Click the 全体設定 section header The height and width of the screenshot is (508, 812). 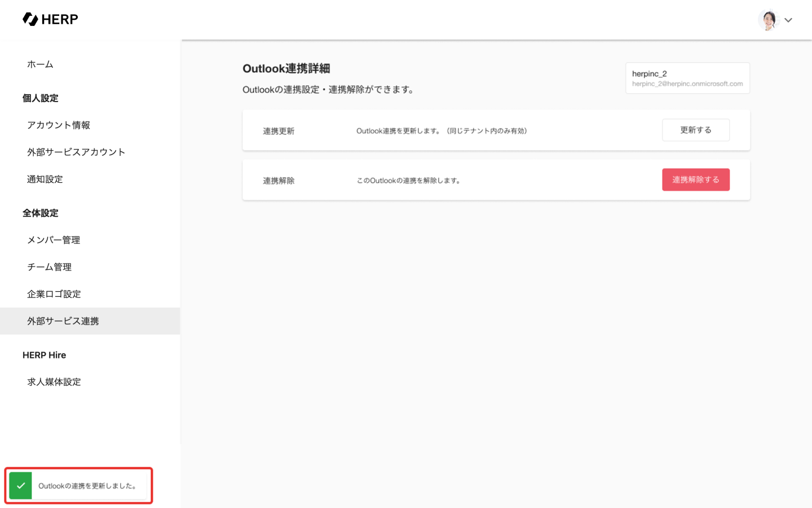[x=41, y=213]
